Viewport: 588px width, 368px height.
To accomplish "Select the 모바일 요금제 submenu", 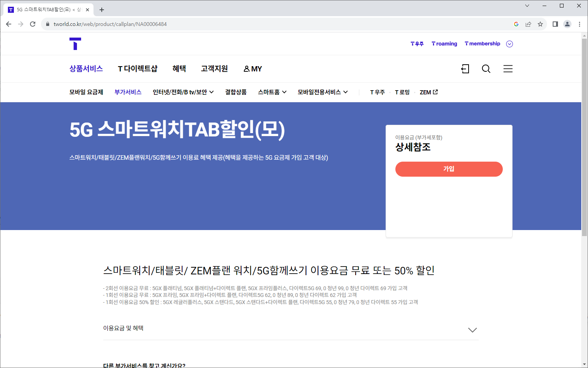I will click(86, 92).
